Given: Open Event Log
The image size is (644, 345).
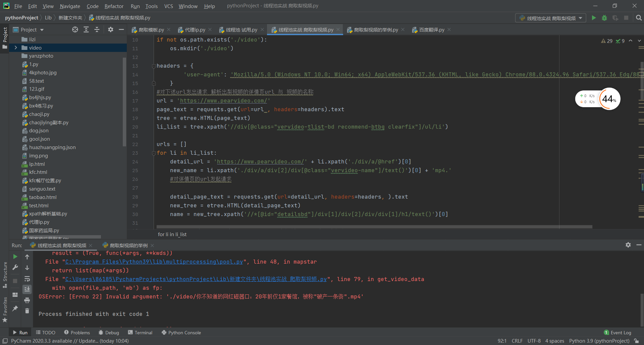Looking at the screenshot, I should click(x=618, y=333).
